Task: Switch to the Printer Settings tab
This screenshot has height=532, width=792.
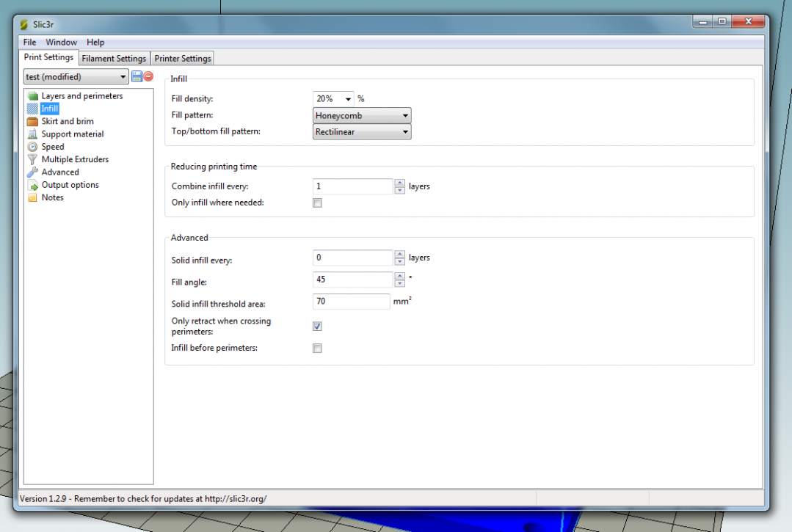Action: pos(183,59)
